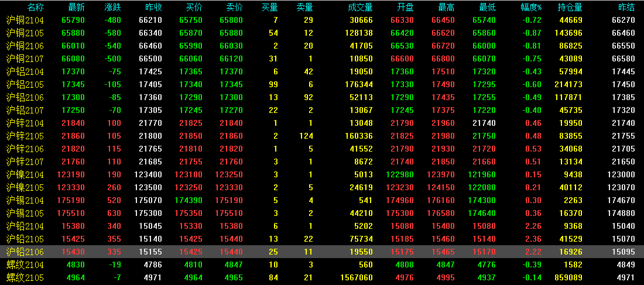Click the 昨结 column header

click(x=626, y=8)
